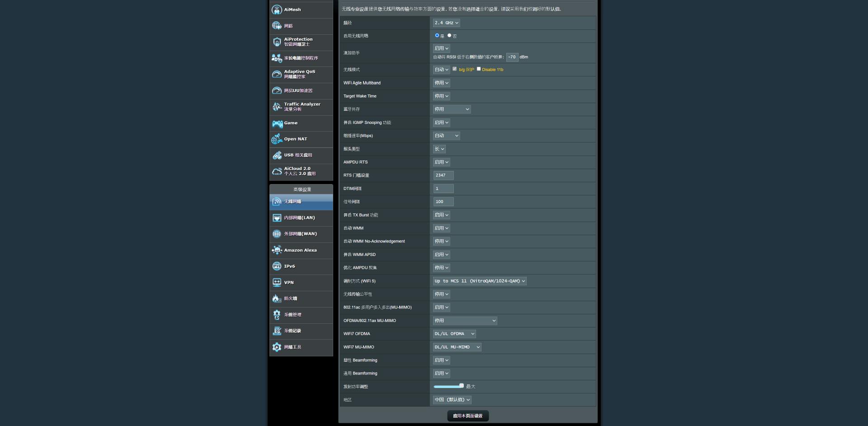Open AiCloud 2.0 cloud icon
This screenshot has height=426, width=868.
(277, 171)
